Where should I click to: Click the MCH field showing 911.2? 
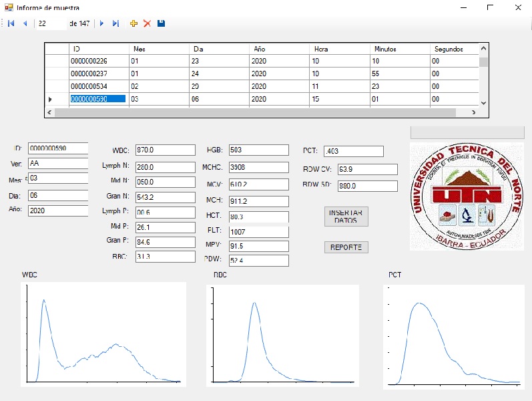[259, 201]
